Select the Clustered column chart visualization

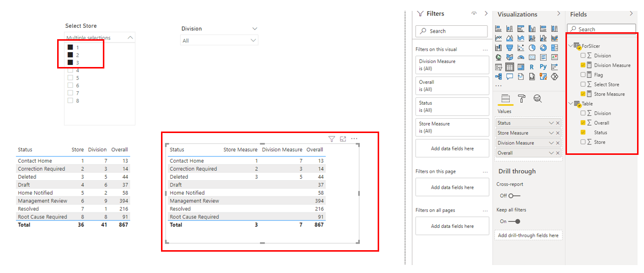[532, 28]
